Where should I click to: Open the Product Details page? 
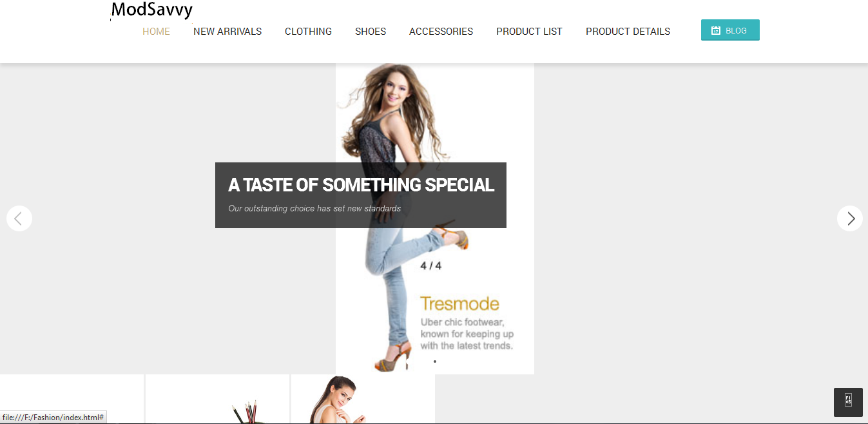[628, 31]
